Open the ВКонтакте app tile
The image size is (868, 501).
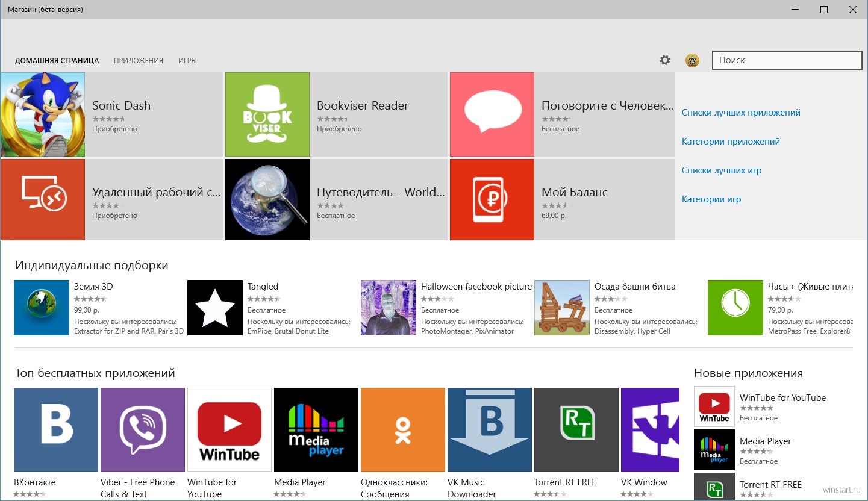click(x=56, y=430)
